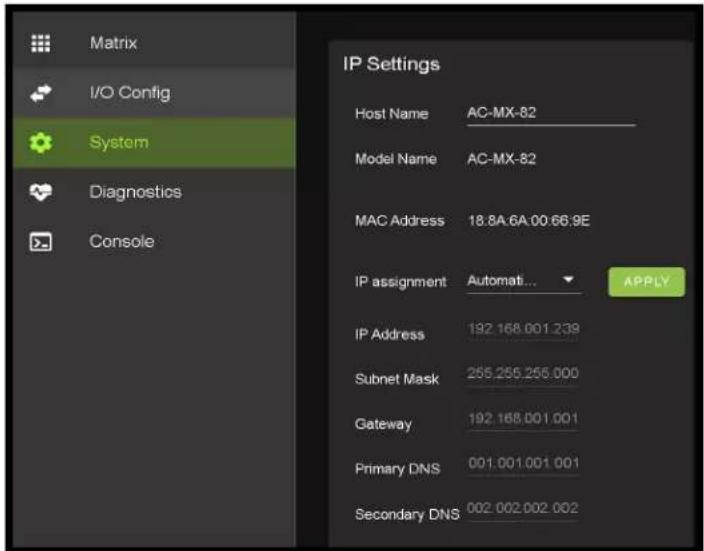The image size is (704, 551).
Task: Go to the Diagnostics menu item
Action: [x=154, y=192]
